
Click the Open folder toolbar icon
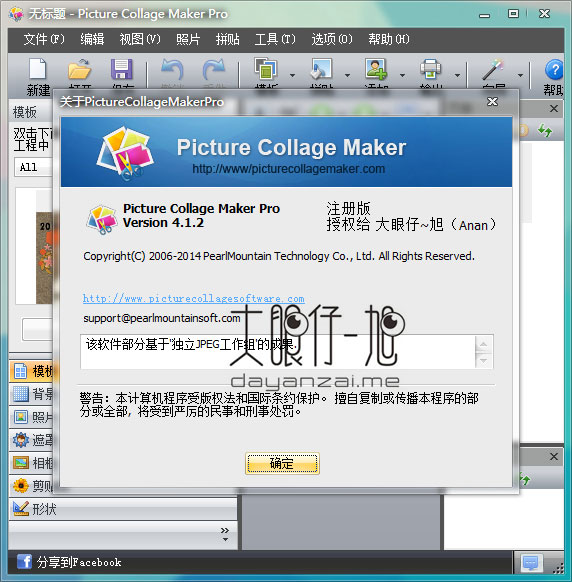click(79, 69)
